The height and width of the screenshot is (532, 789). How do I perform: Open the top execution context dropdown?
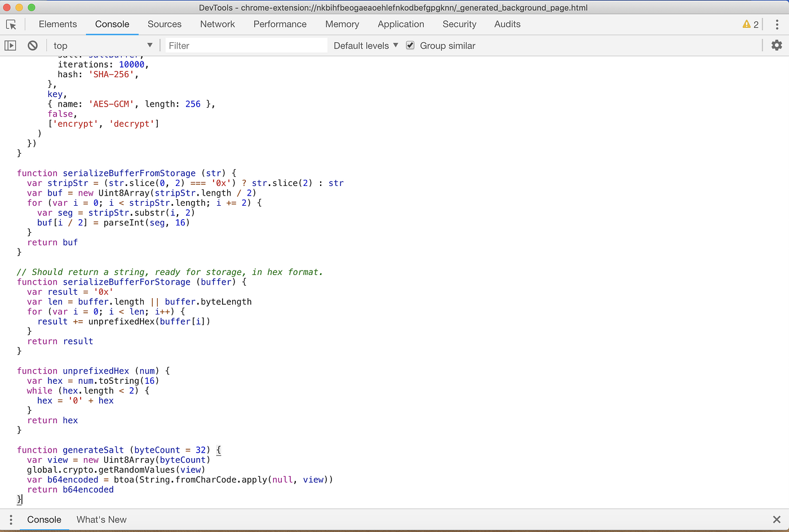103,46
